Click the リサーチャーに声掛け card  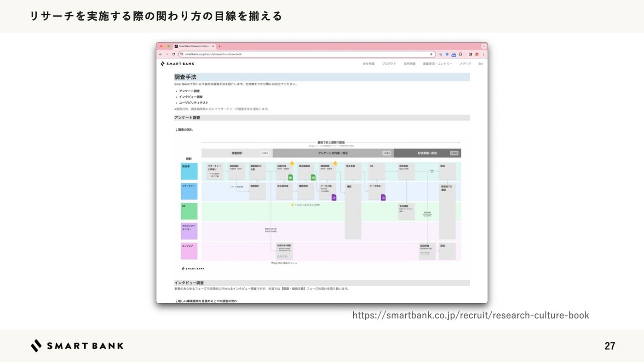tap(214, 171)
